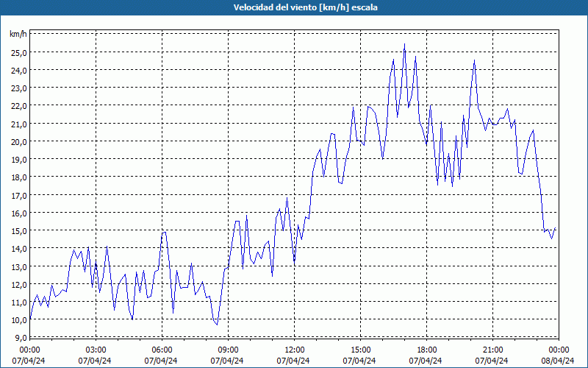Click the 21,0 y-axis value
Screen dimensions: 588x368
[x=19, y=124]
